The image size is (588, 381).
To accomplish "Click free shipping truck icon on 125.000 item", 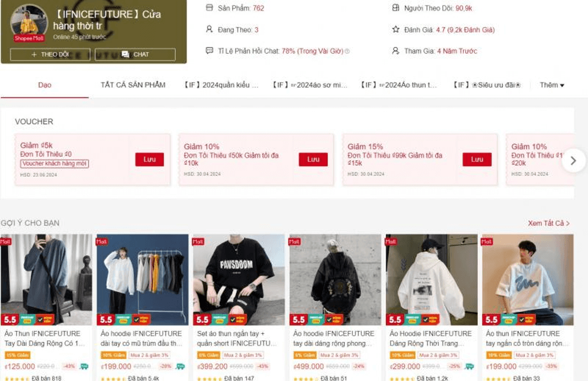I will coord(84,366).
